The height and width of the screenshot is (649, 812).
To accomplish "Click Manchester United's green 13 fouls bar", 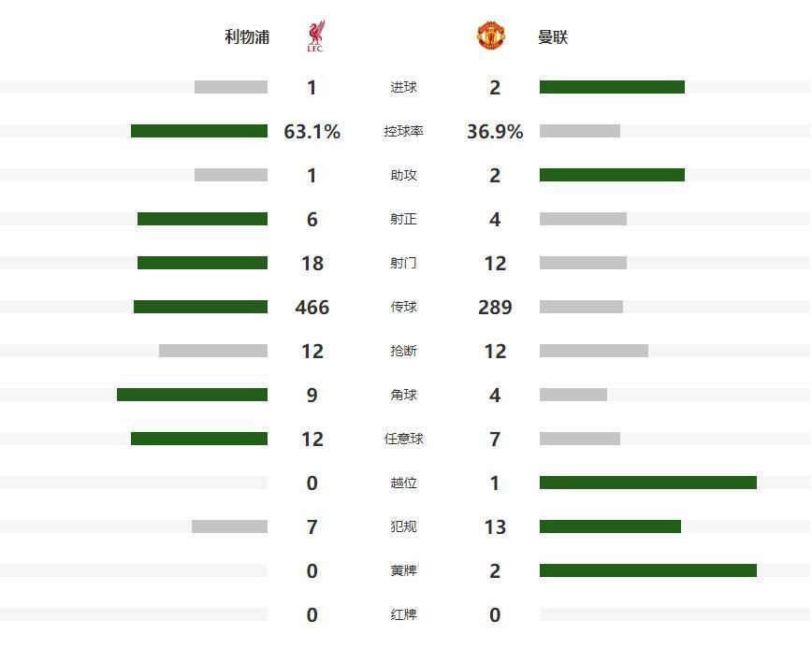I will [x=610, y=527].
